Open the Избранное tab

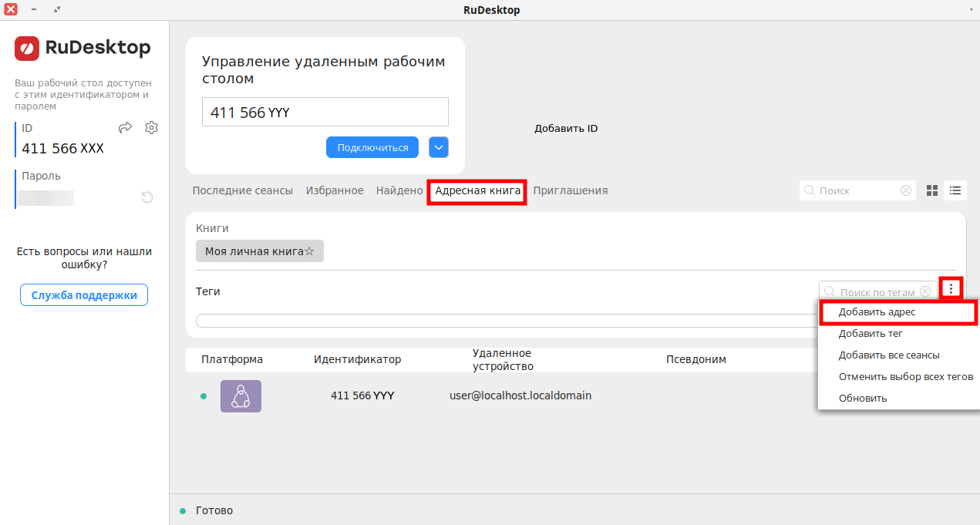point(335,190)
